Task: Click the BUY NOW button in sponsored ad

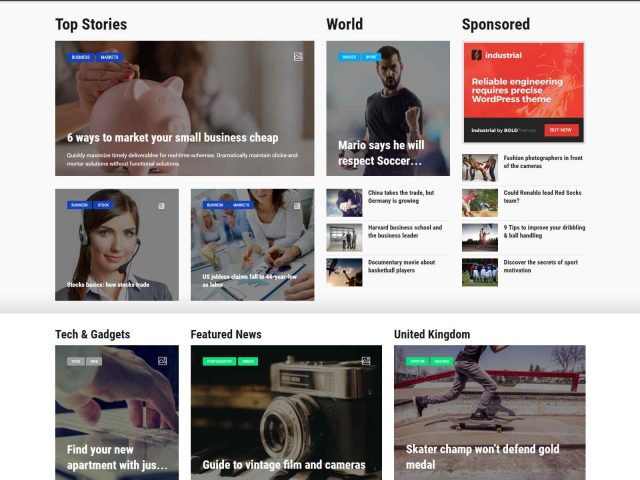Action: pyautogui.click(x=561, y=130)
